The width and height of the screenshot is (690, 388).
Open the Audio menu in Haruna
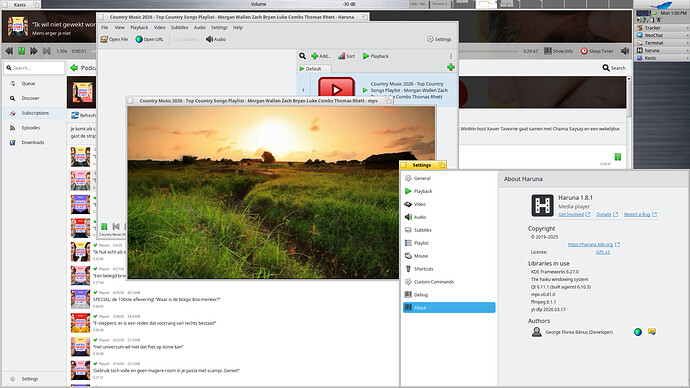coord(200,27)
